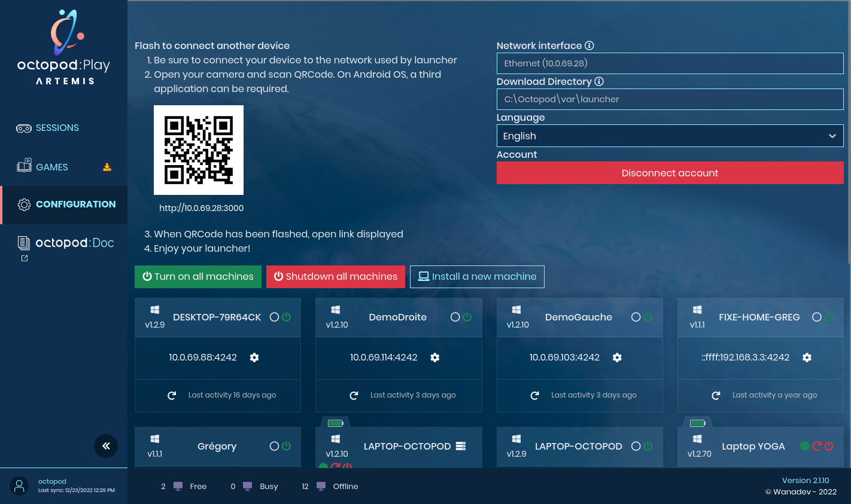
Task: Click Install a new machine
Action: pos(477,277)
